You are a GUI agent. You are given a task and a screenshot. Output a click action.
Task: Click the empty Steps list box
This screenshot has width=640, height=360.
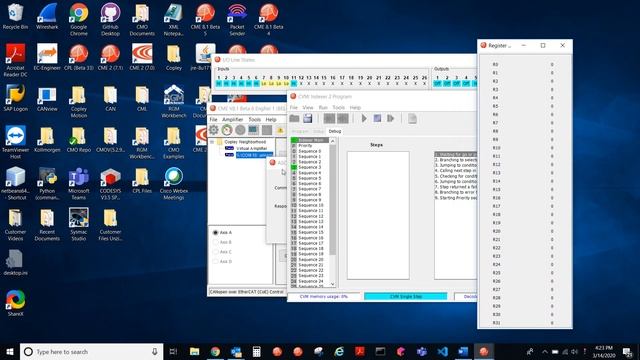point(378,215)
